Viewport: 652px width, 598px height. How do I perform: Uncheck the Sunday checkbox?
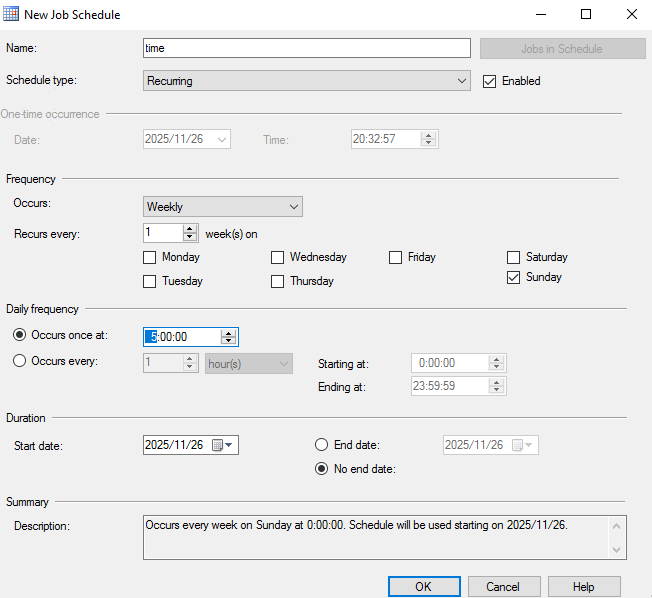[514, 277]
